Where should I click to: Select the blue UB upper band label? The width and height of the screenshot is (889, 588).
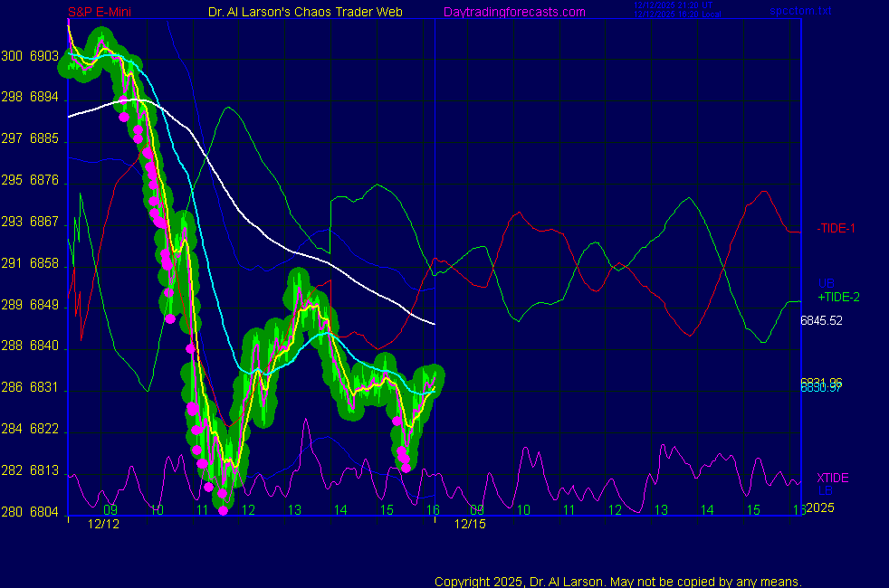click(826, 283)
